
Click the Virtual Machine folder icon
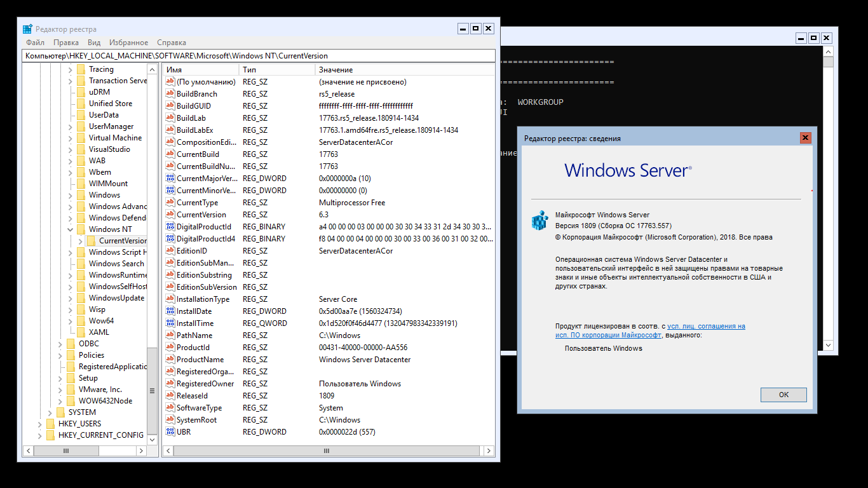coord(81,138)
